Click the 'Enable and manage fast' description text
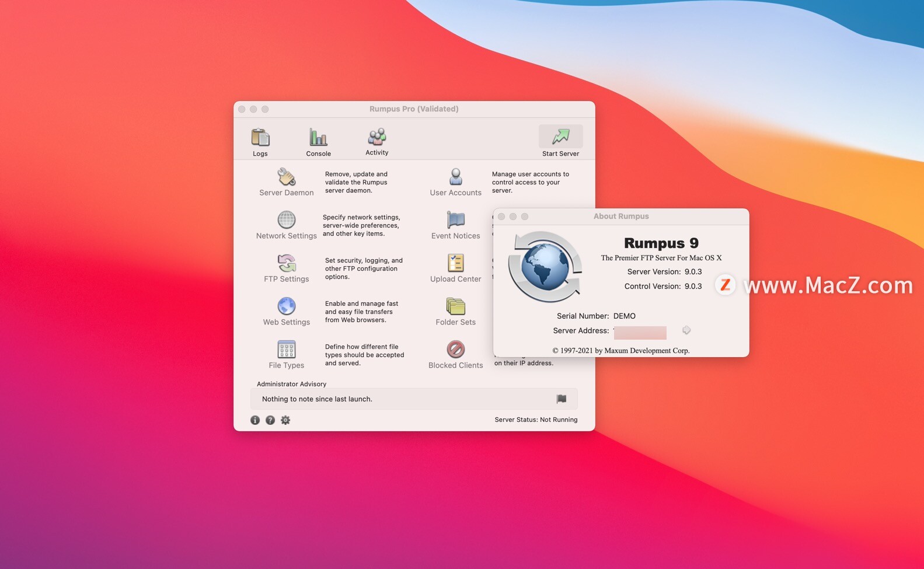Screen dimensions: 924x569 pyautogui.click(x=361, y=312)
